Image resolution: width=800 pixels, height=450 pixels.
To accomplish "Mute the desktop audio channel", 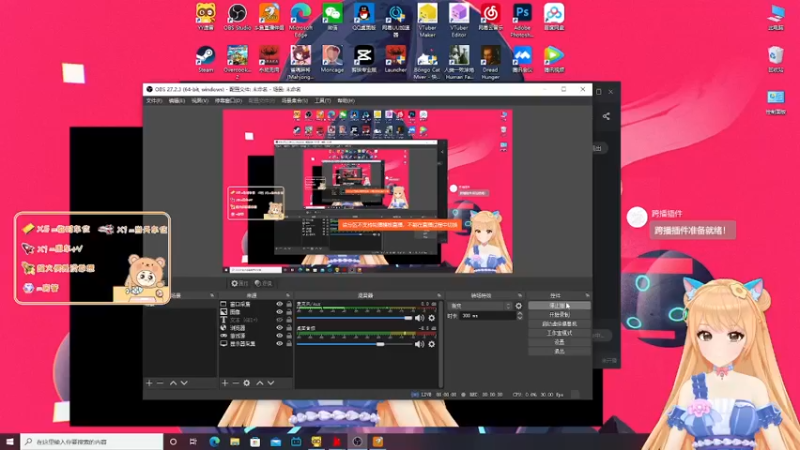I will tap(419, 344).
